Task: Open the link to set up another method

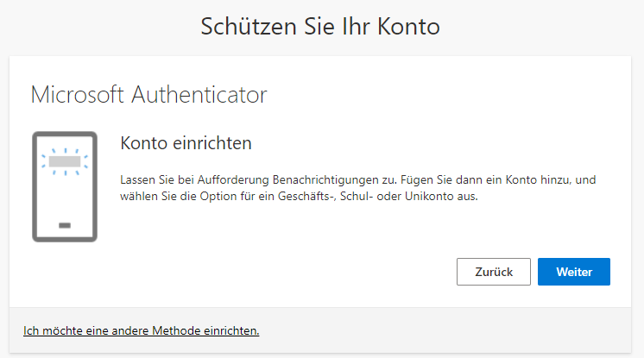Action: pos(142,330)
